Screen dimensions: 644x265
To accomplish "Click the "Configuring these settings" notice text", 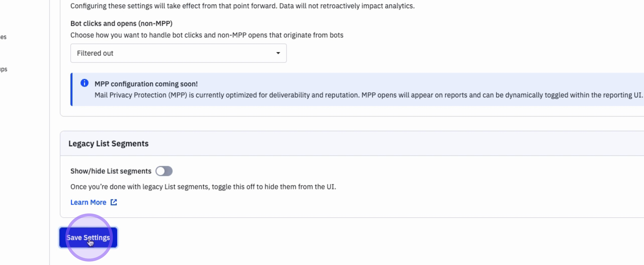I will 242,6.
